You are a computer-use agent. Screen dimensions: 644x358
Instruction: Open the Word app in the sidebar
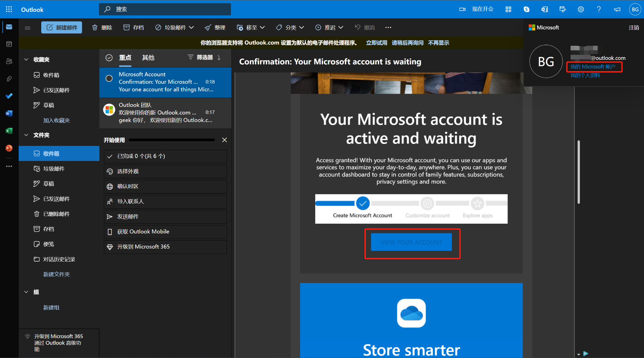click(x=9, y=113)
